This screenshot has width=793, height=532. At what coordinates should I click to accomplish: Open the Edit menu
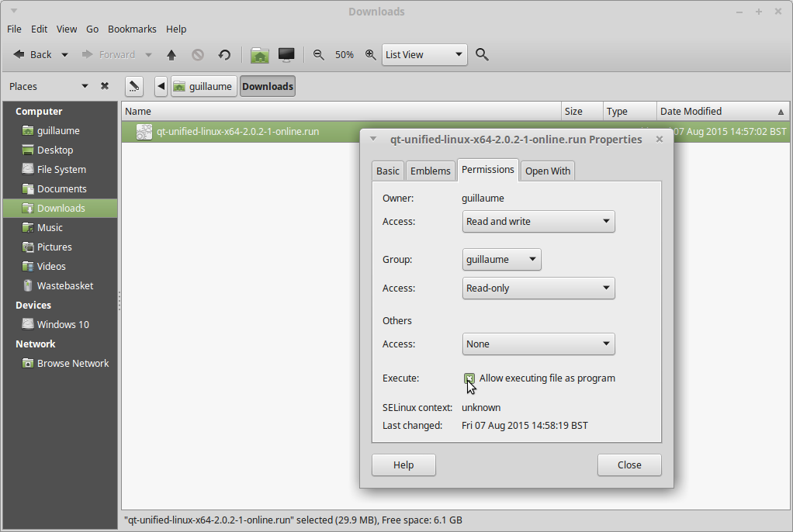point(39,29)
